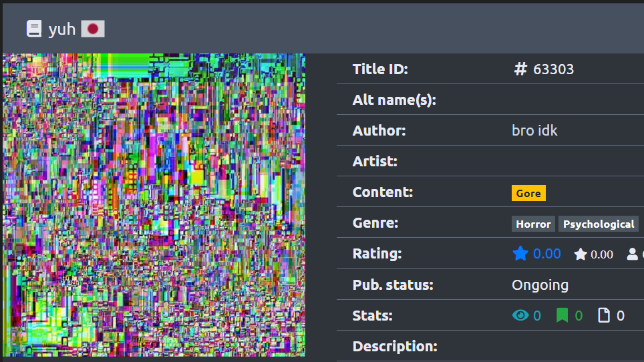
Task: Open the Psychological genre tag
Action: (x=598, y=224)
